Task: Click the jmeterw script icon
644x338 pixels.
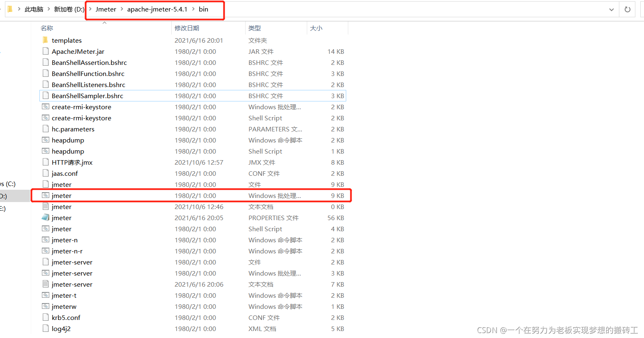Action: 46,306
